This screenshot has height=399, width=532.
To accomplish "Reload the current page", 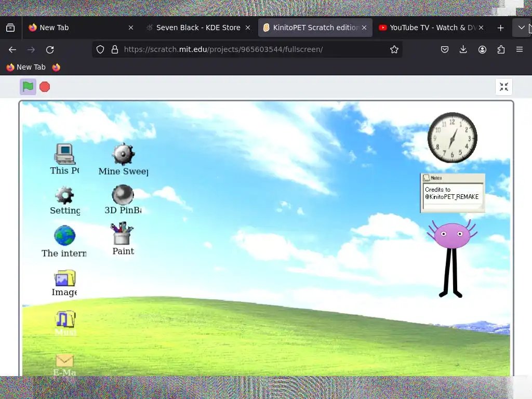I will tap(50, 49).
